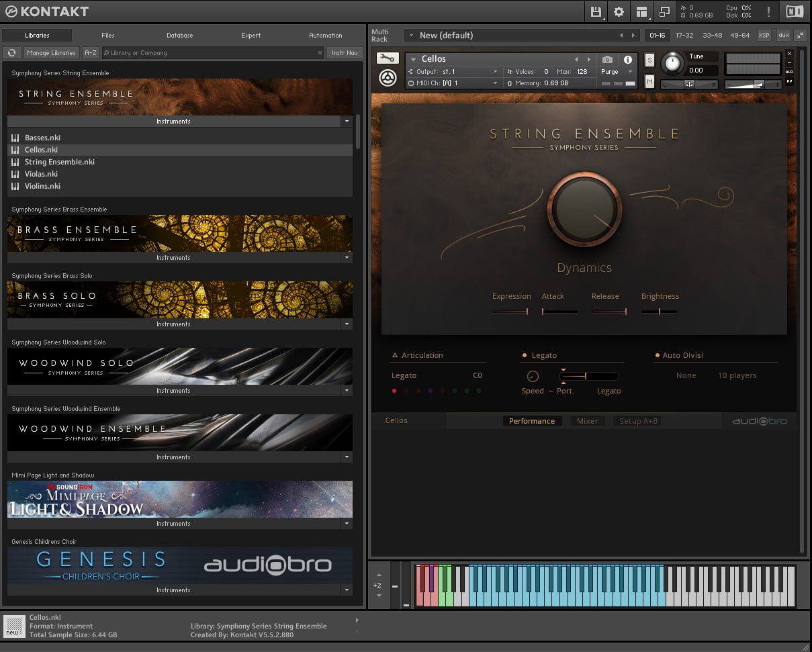Image resolution: width=812 pixels, height=652 pixels.
Task: Open the Output st. 1 dropdown
Action: (453, 71)
